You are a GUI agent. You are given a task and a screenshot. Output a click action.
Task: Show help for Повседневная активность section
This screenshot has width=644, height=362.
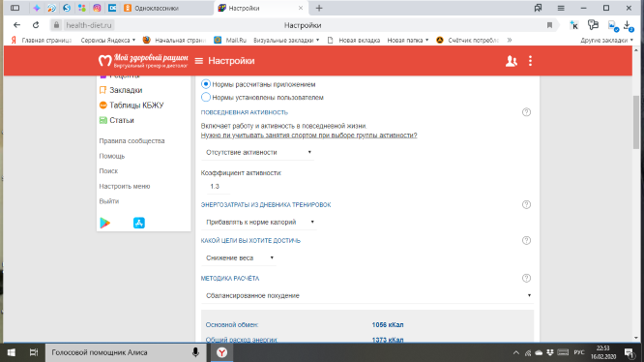click(x=526, y=112)
